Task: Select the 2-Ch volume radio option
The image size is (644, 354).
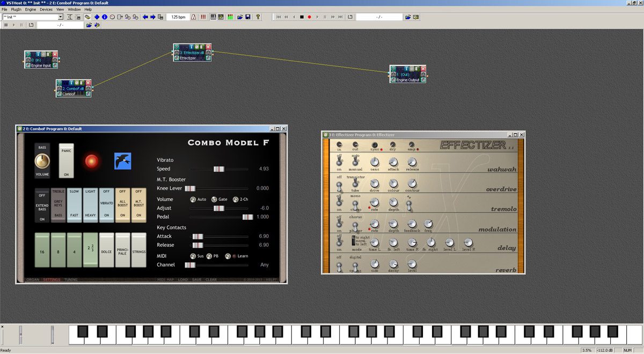Action: tap(235, 199)
